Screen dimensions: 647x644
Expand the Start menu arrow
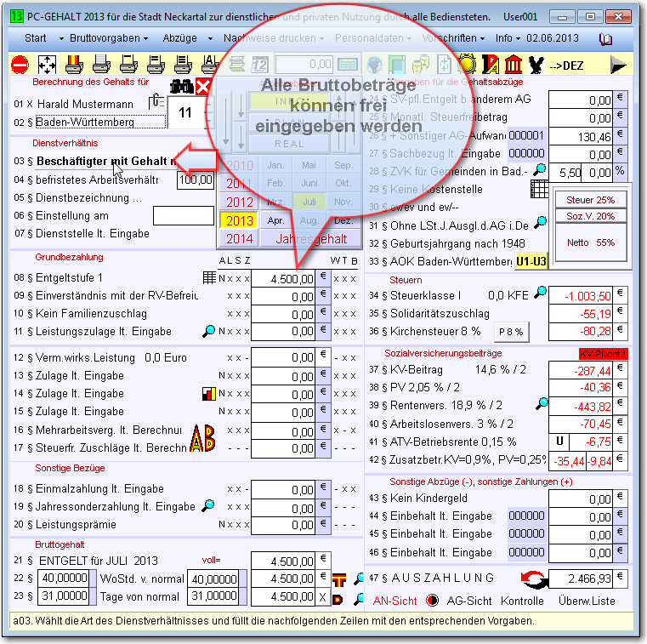coord(61,39)
